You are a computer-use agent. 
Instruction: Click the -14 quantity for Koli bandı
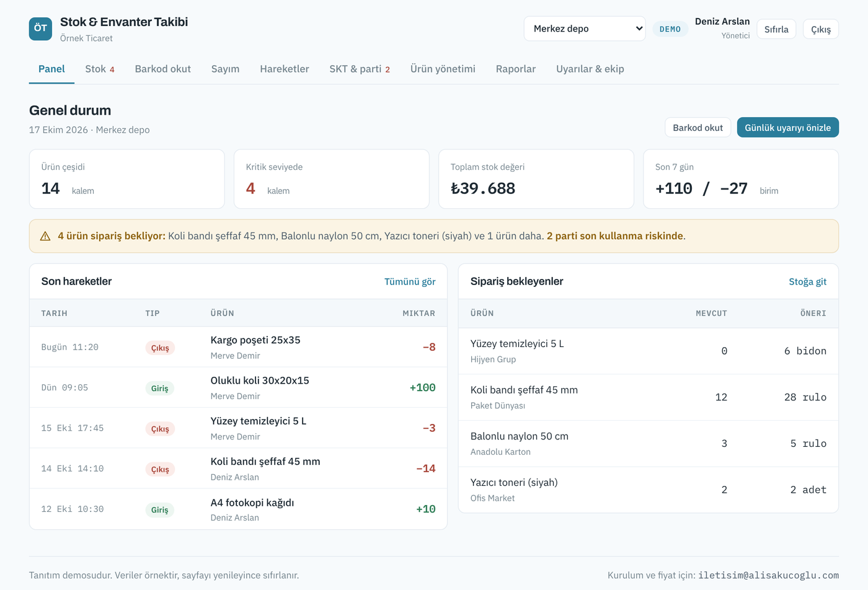[x=426, y=469]
